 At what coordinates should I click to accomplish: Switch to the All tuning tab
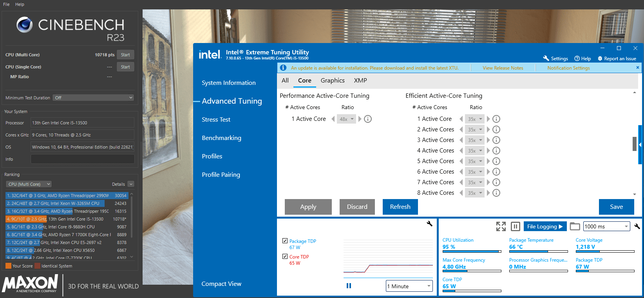coord(285,80)
